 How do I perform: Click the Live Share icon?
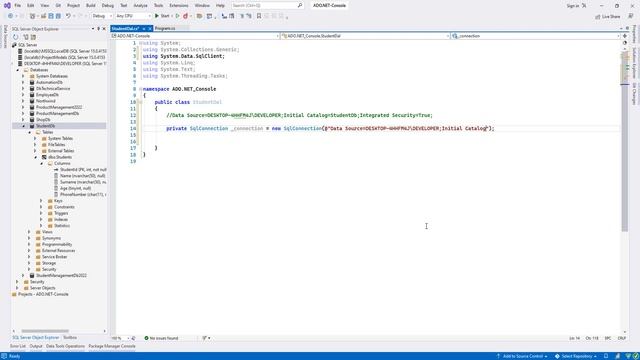[598, 16]
